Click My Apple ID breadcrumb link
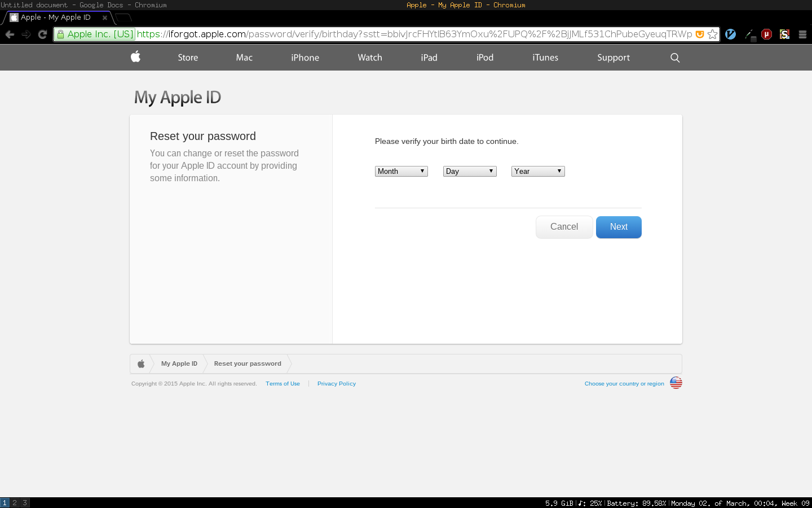 [x=179, y=364]
